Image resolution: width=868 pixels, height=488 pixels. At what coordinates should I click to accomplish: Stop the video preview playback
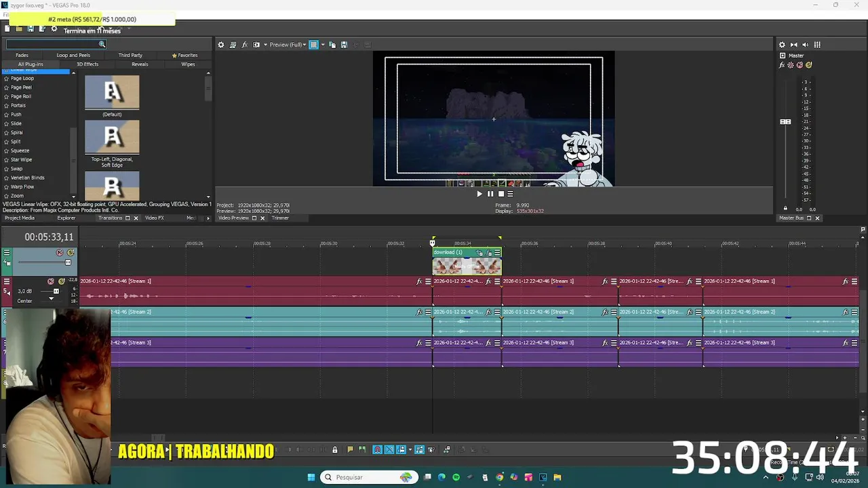(x=501, y=194)
